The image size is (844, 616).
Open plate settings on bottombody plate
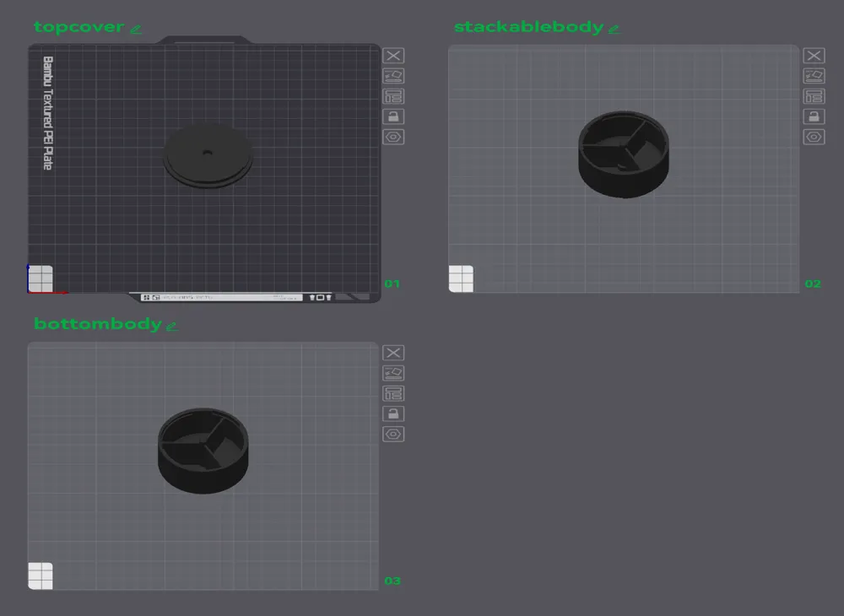[x=392, y=393]
